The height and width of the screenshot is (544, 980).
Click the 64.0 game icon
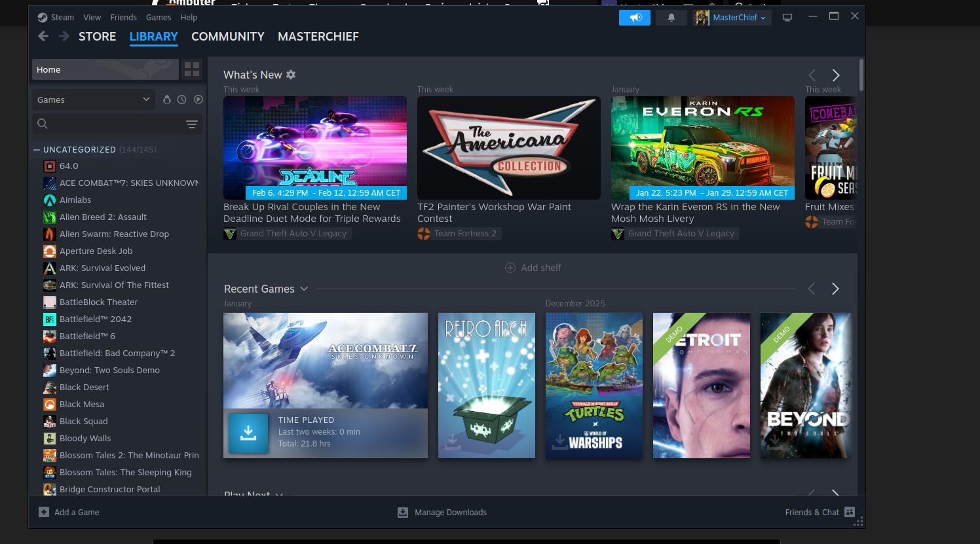[50, 166]
